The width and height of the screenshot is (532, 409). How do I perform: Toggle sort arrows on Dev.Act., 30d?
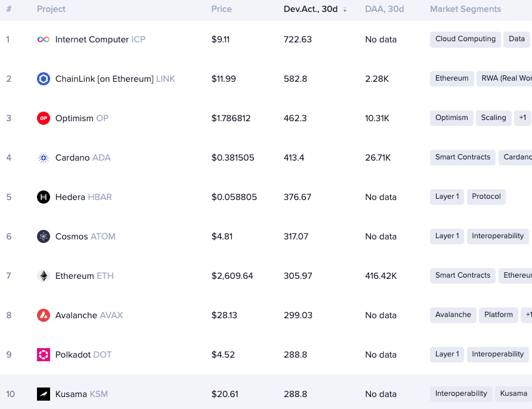(345, 10)
